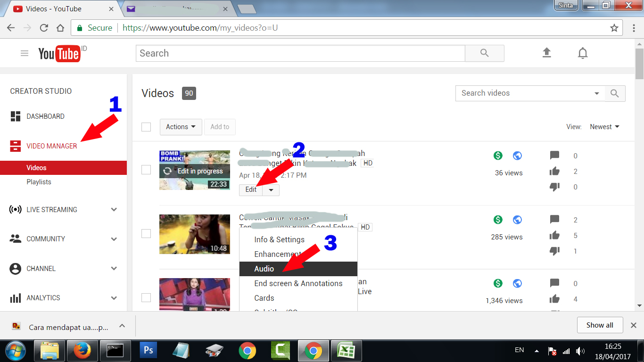The height and width of the screenshot is (362, 644).
Task: Click the Channel account icon
Action: tap(16, 269)
